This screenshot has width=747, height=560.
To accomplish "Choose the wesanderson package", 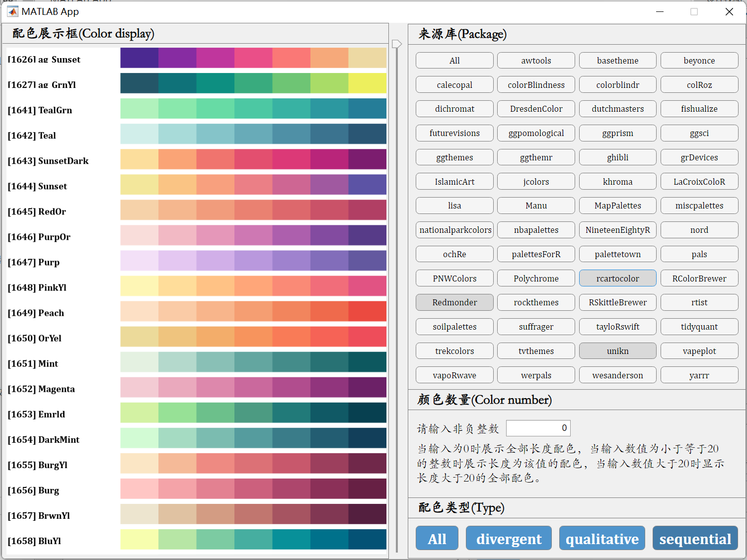I will pyautogui.click(x=618, y=375).
